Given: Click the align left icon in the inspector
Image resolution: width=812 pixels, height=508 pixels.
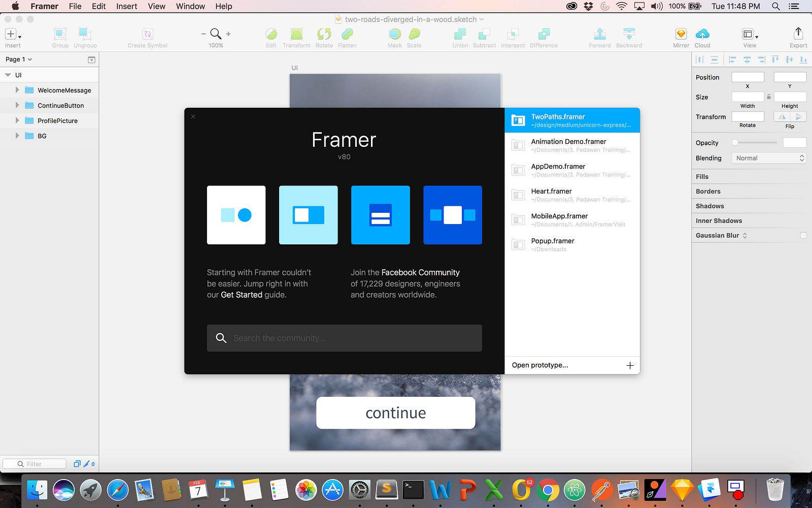Looking at the screenshot, I should 732,59.
